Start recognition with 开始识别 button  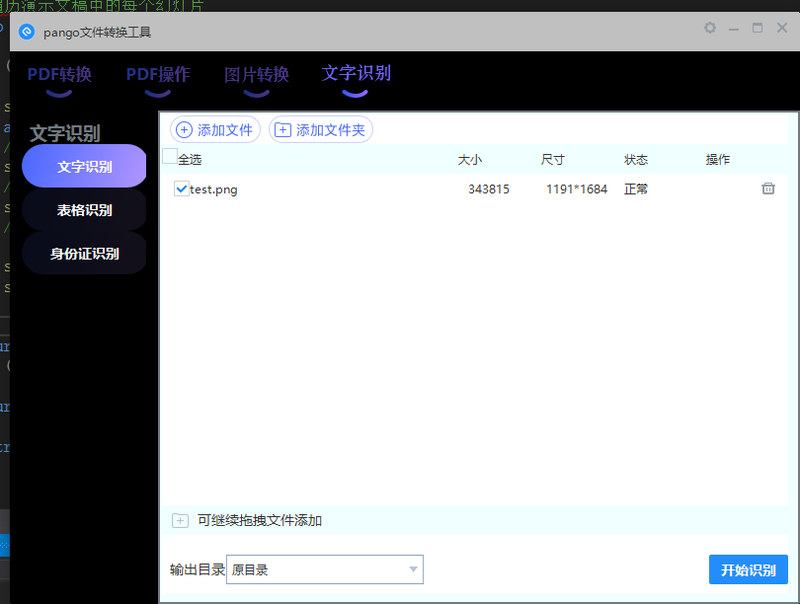(748, 569)
